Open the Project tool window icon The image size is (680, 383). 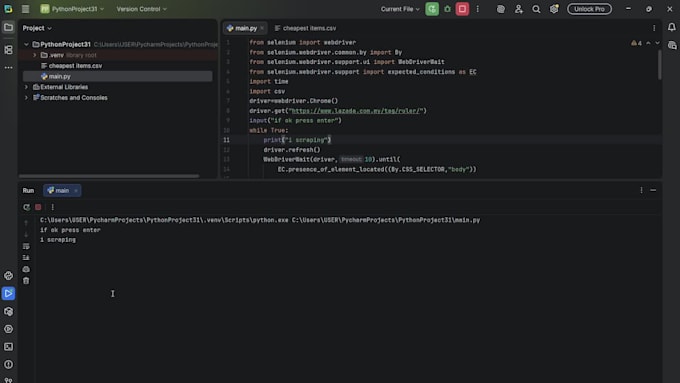pos(8,27)
